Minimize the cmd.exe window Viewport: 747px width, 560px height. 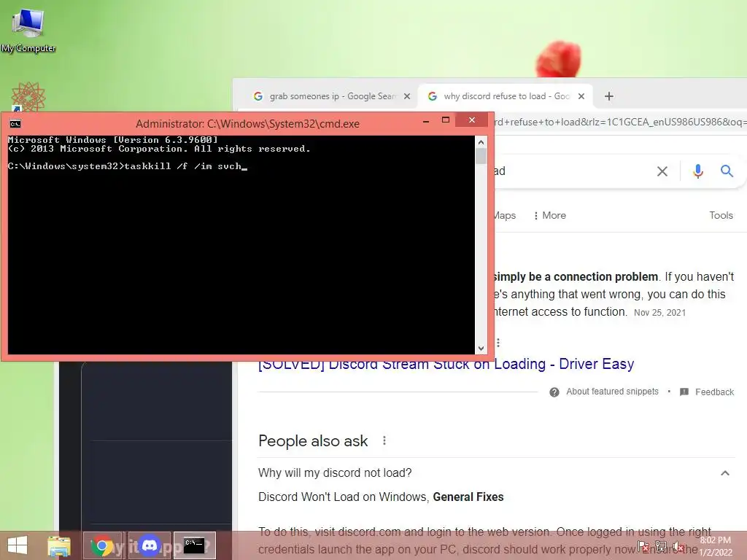426,121
